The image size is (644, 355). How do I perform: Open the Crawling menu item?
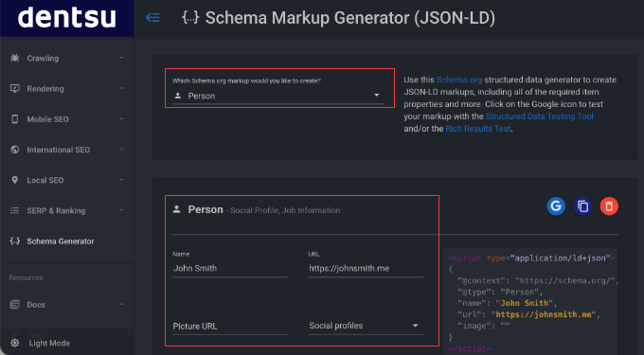[66, 59]
